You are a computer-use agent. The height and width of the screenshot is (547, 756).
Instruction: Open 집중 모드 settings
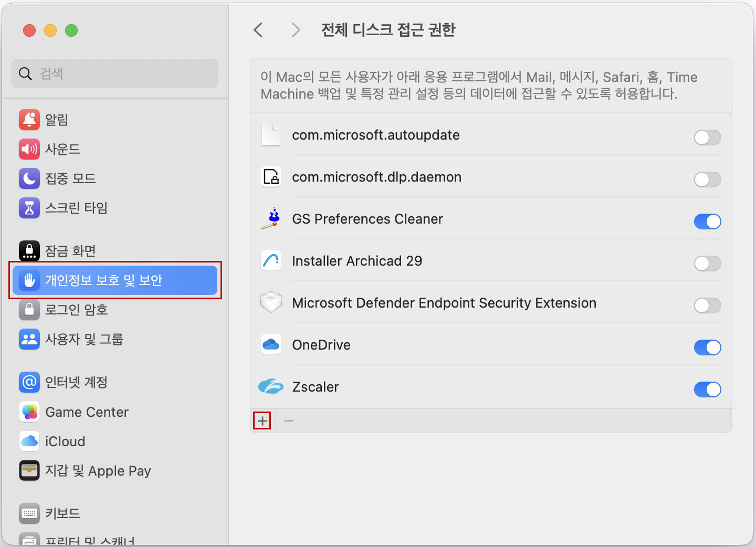pos(29,178)
